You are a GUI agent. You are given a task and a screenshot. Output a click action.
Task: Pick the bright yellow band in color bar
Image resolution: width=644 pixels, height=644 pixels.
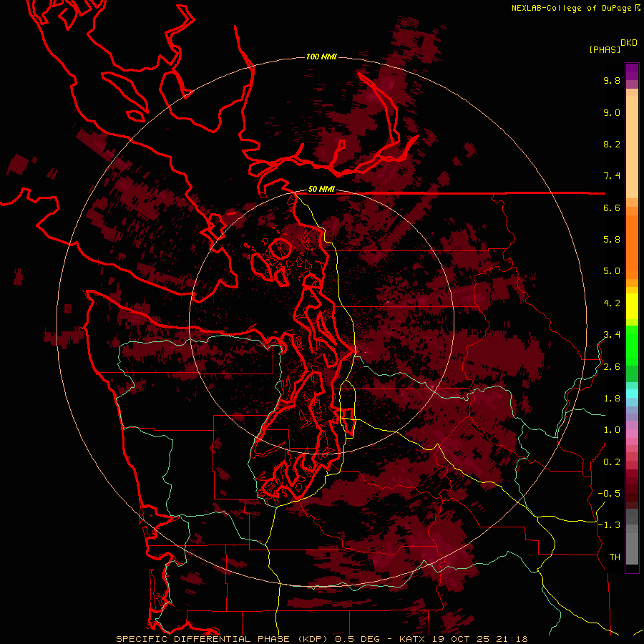pos(632,306)
